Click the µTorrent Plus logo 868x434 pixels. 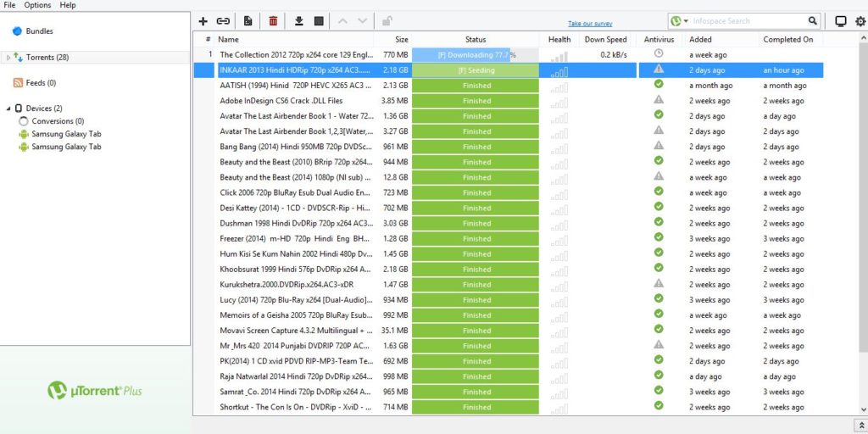coord(95,390)
